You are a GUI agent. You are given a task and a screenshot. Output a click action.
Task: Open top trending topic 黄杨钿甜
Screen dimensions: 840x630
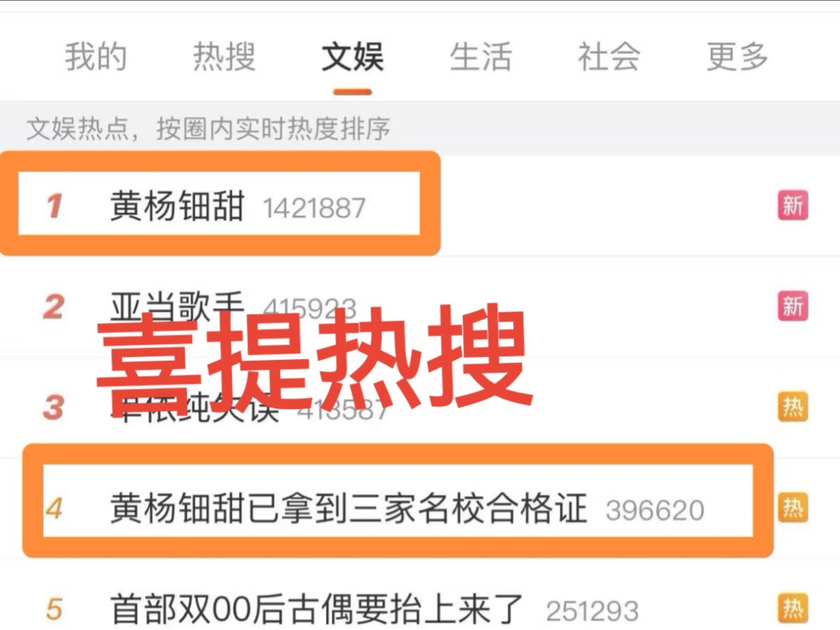point(177,206)
